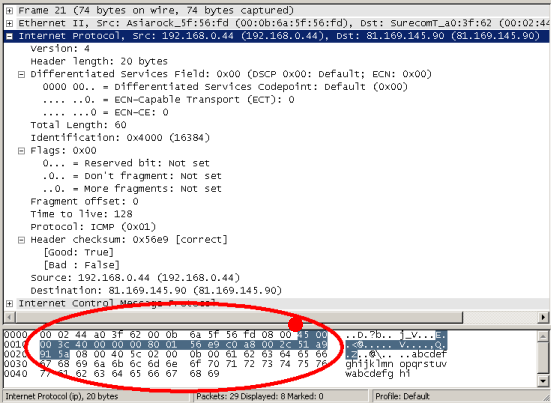This screenshot has width=551, height=403.
Task: Expand the Ethernet II tree node
Action: (x=9, y=24)
